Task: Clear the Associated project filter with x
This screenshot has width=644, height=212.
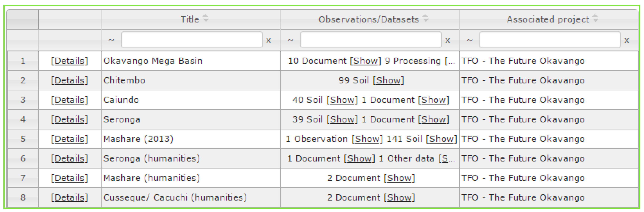Action: point(626,40)
